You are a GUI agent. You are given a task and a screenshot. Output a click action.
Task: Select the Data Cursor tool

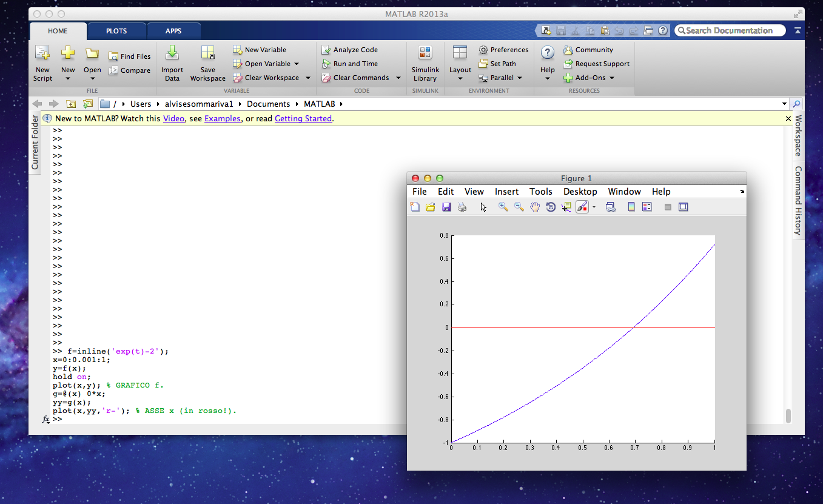point(566,207)
